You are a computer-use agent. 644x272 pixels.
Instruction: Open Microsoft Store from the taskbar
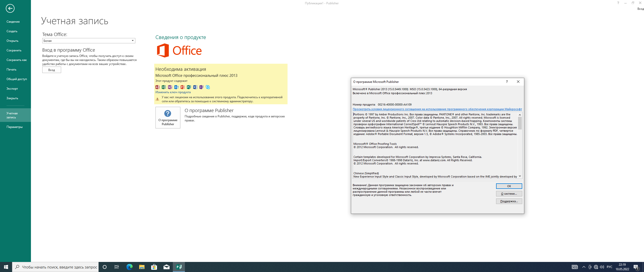[154, 267]
